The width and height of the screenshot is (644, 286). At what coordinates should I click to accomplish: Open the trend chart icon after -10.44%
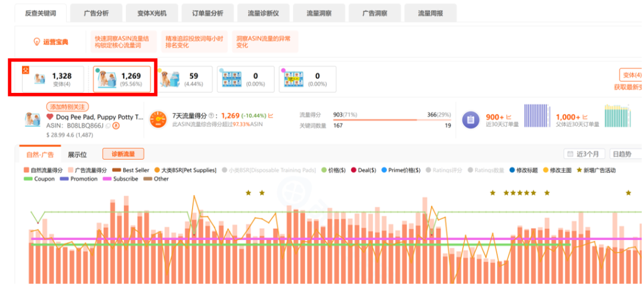(x=271, y=116)
